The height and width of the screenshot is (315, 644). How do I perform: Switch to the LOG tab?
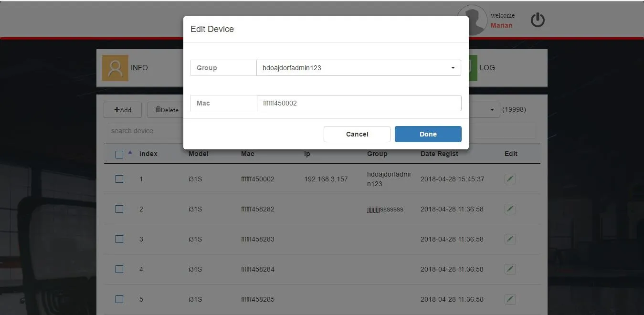(x=488, y=67)
